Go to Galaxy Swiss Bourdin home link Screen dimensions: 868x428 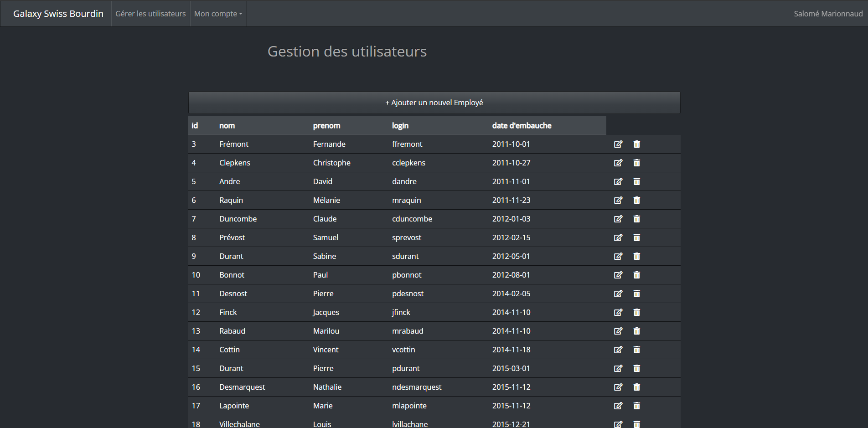(x=58, y=14)
